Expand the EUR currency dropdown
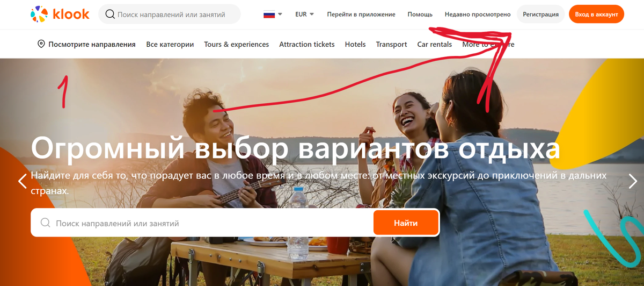Screen dimensions: 644x286 tap(305, 15)
